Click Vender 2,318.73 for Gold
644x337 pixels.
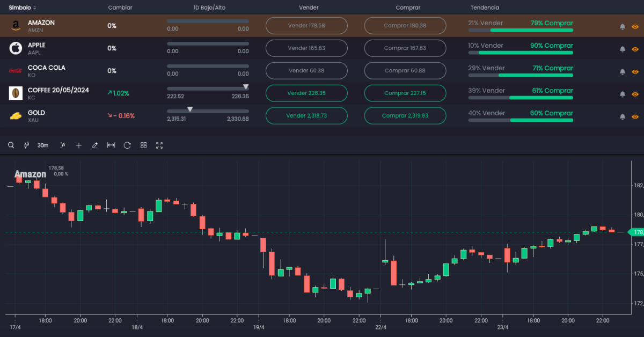click(306, 116)
